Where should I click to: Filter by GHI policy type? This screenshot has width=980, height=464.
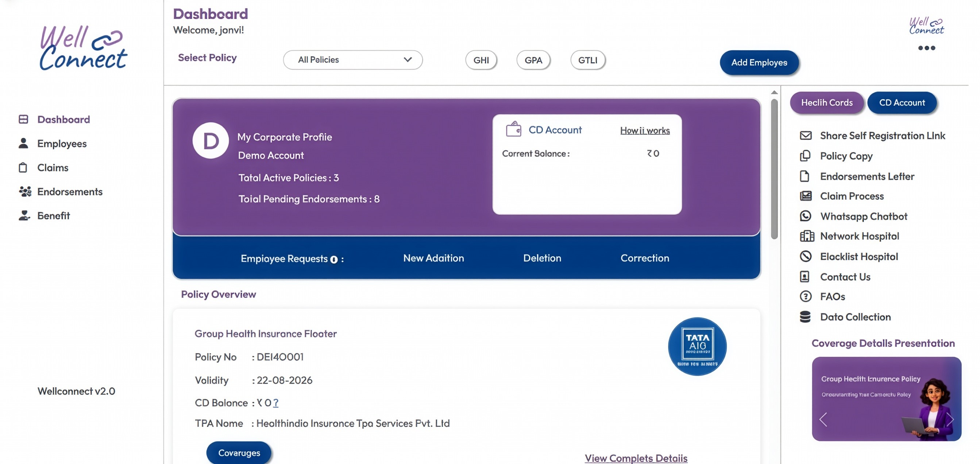tap(481, 60)
